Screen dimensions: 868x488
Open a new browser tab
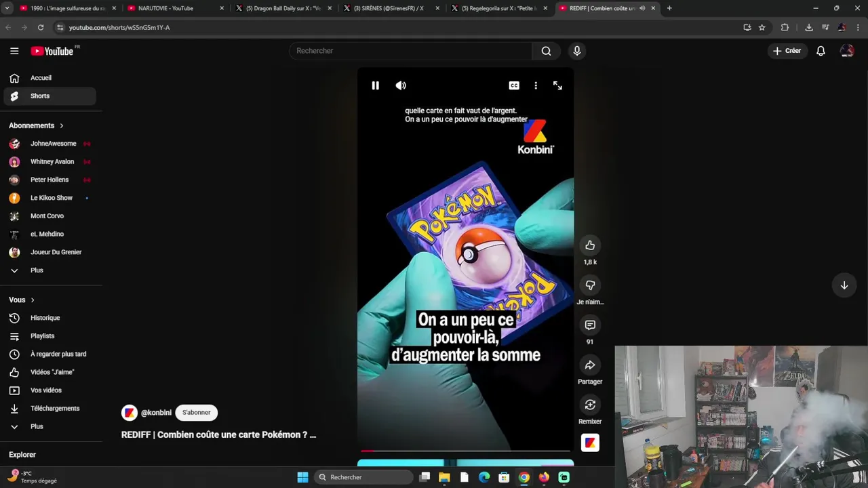pyautogui.click(x=669, y=8)
